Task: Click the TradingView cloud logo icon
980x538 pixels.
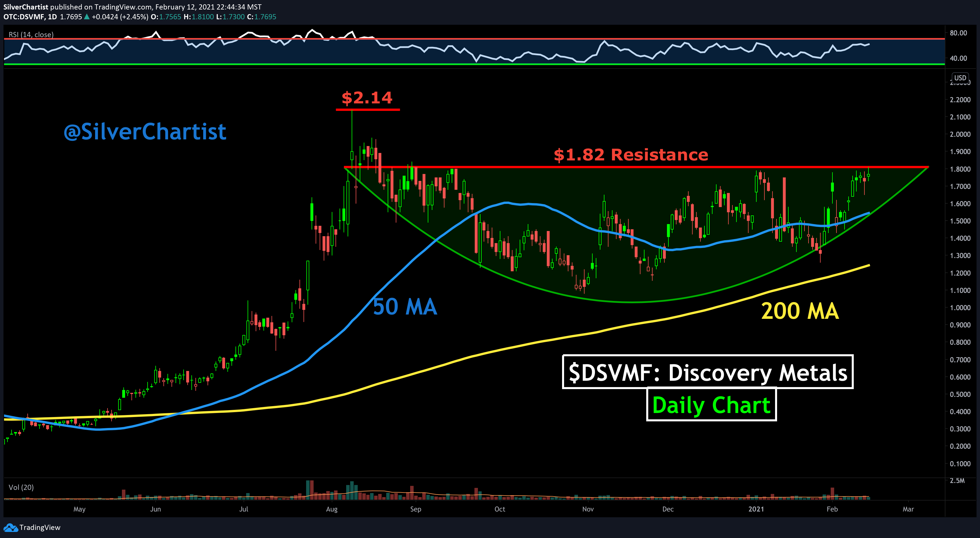Action: pyautogui.click(x=10, y=527)
